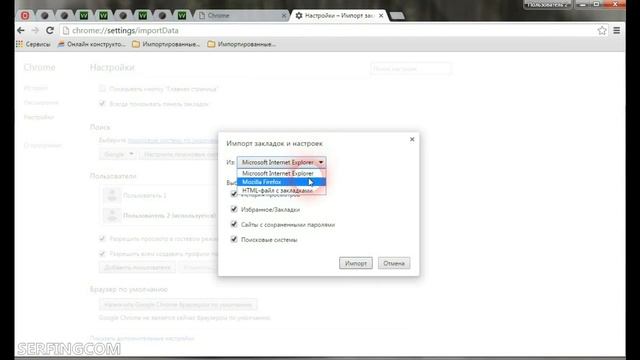This screenshot has width=640, height=360.
Task: Open История in the settings sidebar
Action: 36,88
